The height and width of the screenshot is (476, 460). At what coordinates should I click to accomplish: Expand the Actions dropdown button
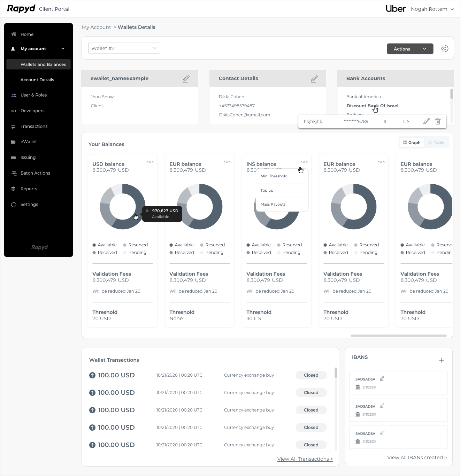click(410, 49)
